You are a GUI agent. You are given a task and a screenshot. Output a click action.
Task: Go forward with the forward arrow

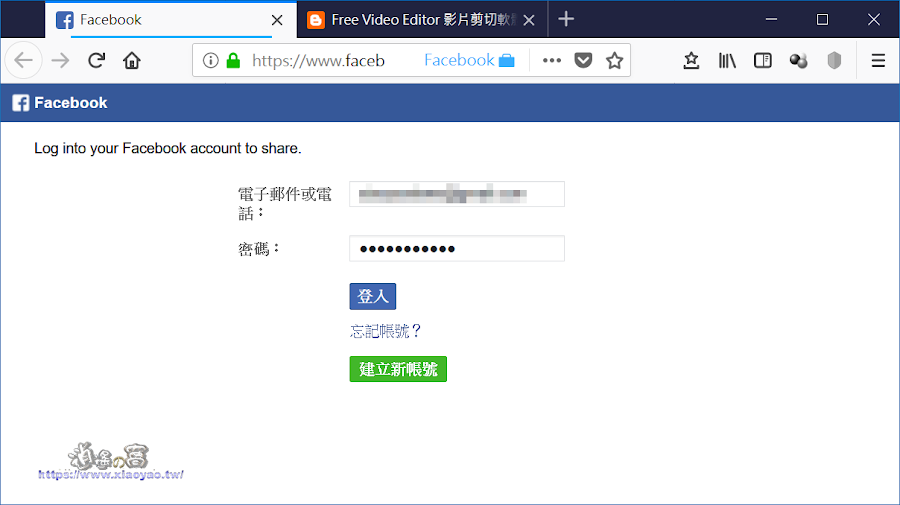[60, 60]
